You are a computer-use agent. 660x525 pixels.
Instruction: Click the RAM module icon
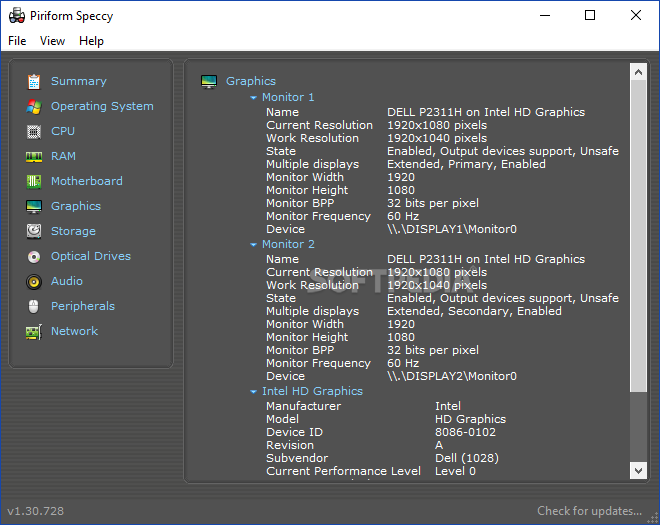pos(34,157)
